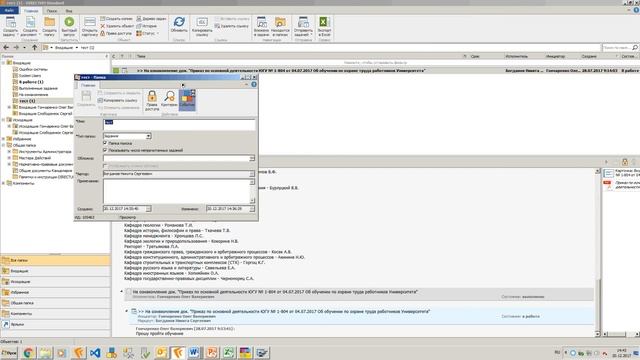Open the Статус dropdown in the ribbon
Image resolution: width=640 pixels, height=360 pixels.
[148, 33]
